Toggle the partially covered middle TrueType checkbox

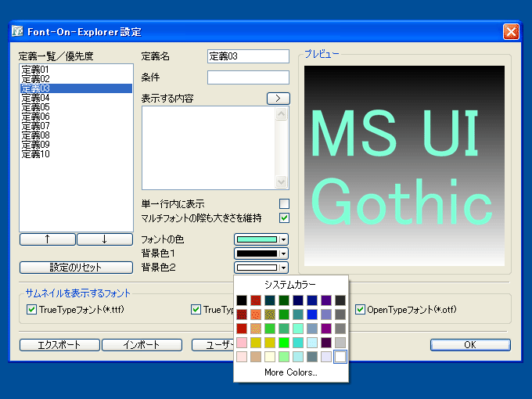click(x=196, y=310)
